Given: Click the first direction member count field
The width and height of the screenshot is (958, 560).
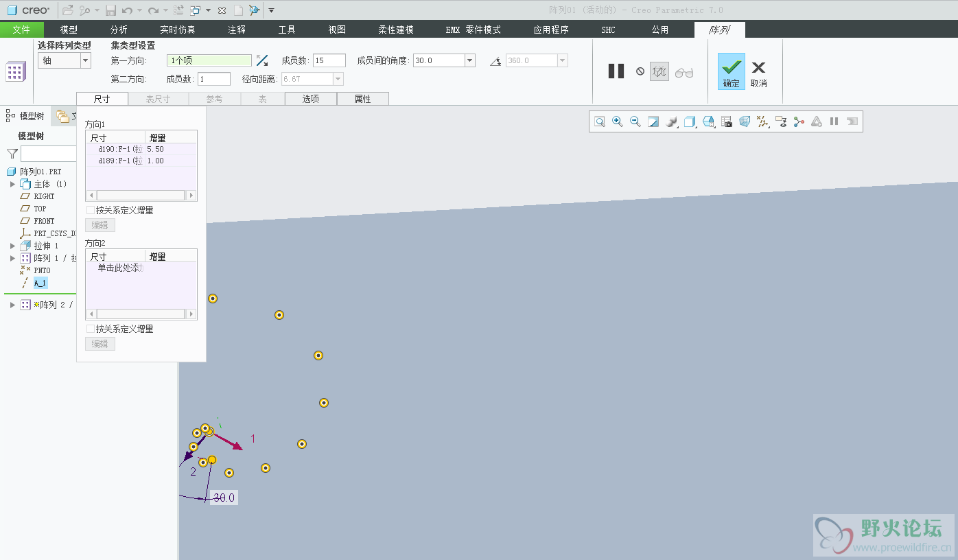Looking at the screenshot, I should (329, 60).
